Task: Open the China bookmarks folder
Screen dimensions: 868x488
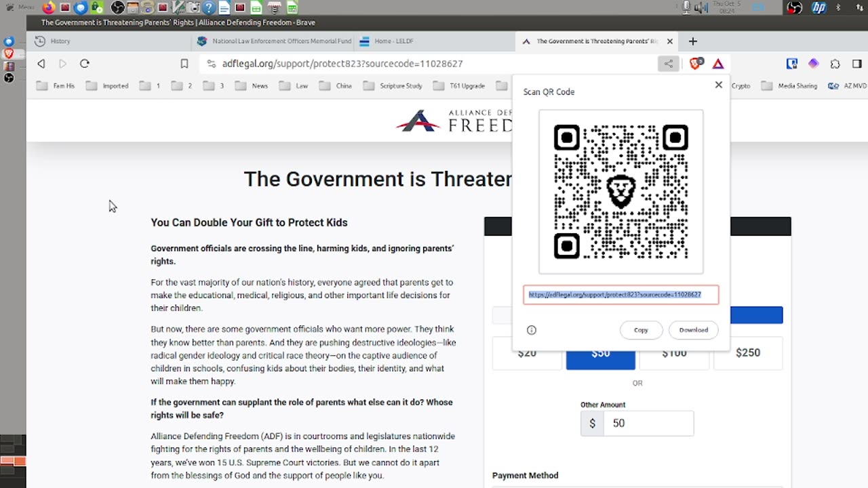Action: point(336,86)
